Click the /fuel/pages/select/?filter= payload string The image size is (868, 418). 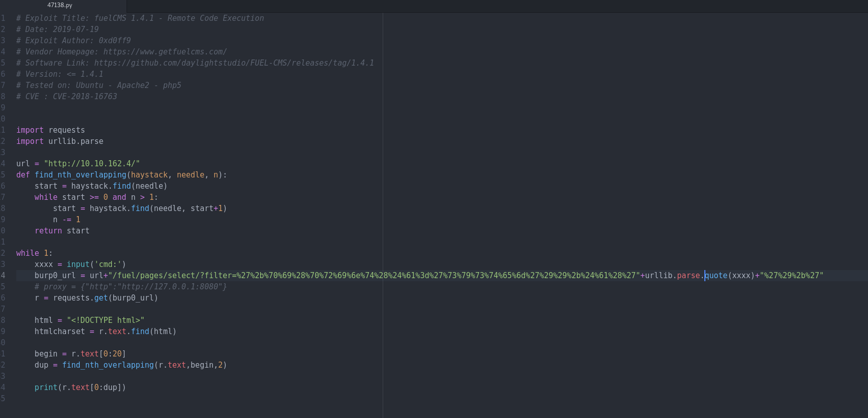pyautogui.click(x=374, y=276)
